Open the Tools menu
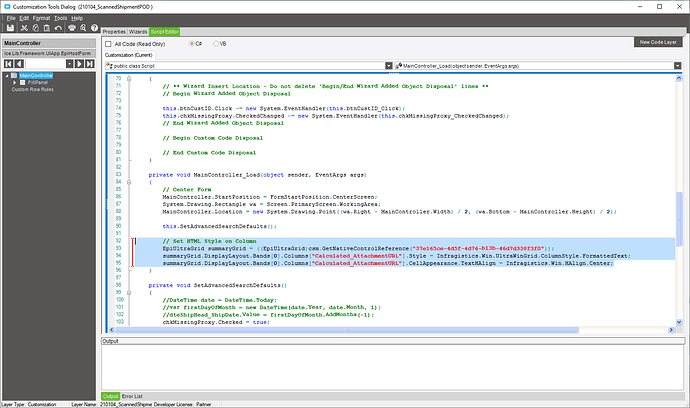 60,18
